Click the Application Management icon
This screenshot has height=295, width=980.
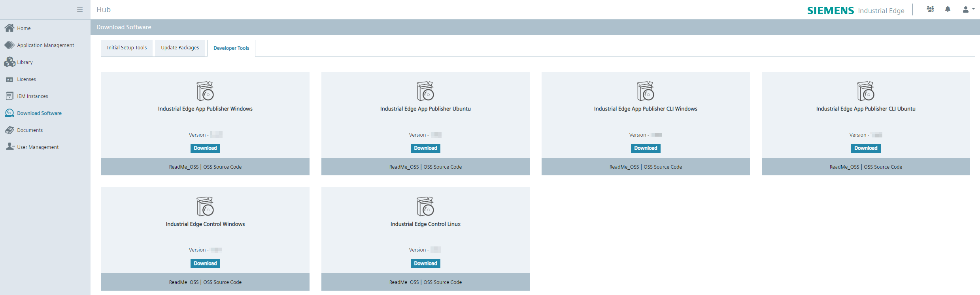click(9, 45)
